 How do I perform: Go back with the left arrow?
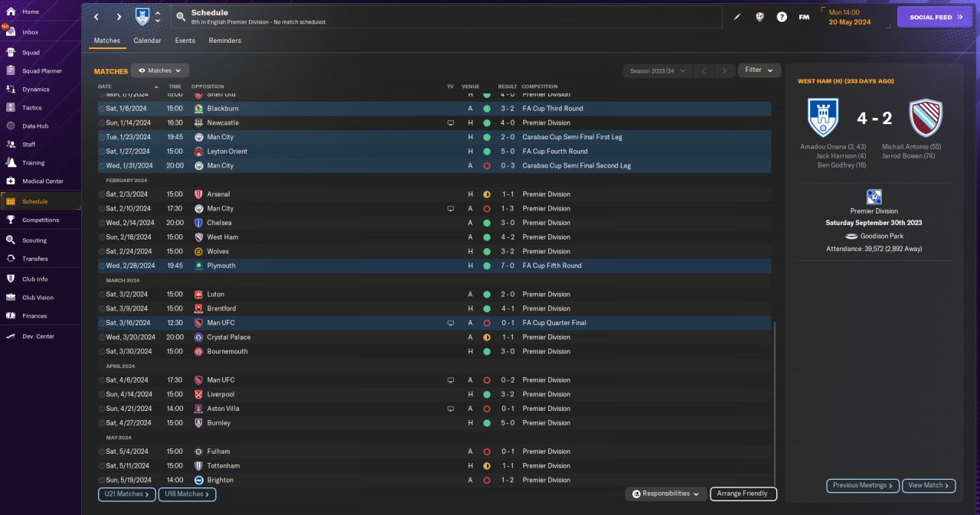click(96, 17)
